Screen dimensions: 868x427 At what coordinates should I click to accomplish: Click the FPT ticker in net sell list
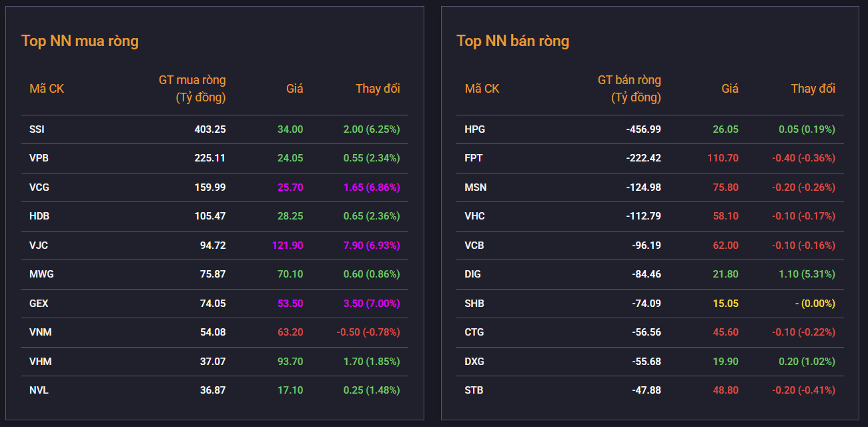tap(474, 158)
